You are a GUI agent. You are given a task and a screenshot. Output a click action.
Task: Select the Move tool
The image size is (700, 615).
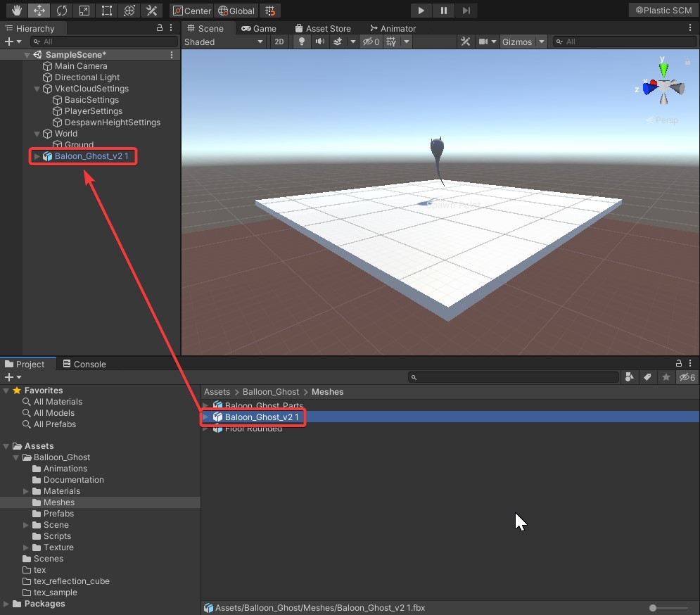pos(39,11)
